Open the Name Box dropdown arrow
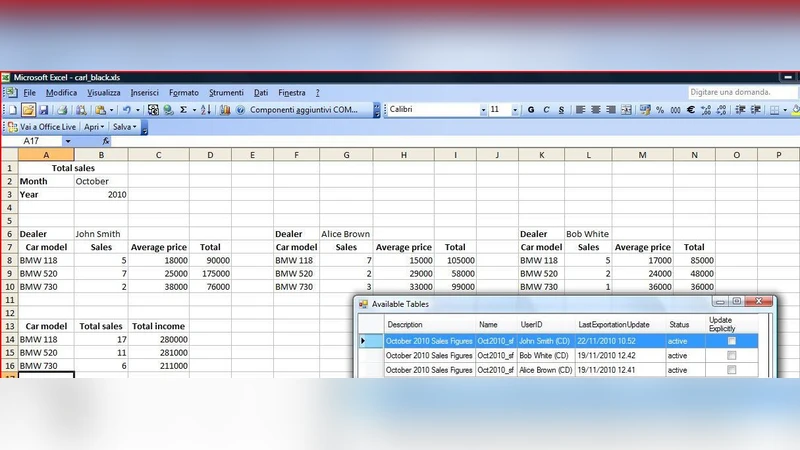This screenshot has height=450, width=800. pos(68,142)
